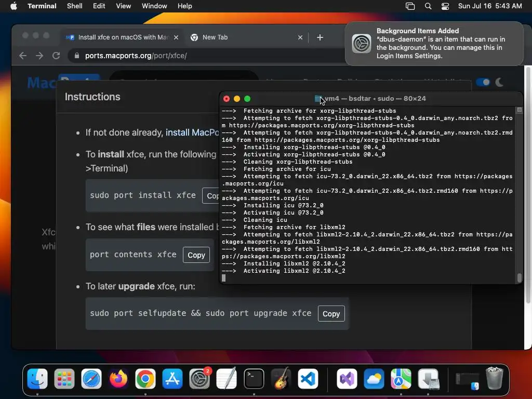Open the Trash in the Dock
Screen dimensions: 532x399
click(x=494, y=379)
